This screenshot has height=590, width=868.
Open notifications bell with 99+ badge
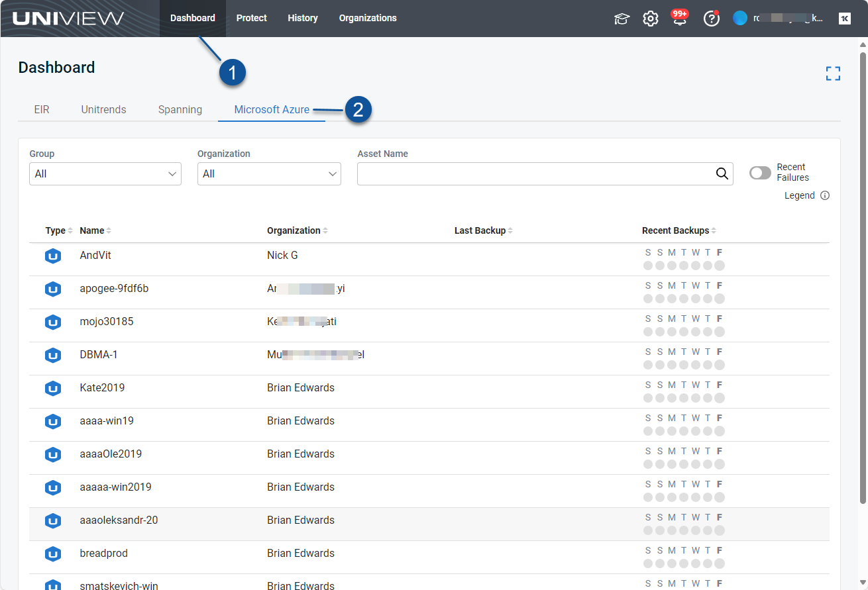coord(680,17)
